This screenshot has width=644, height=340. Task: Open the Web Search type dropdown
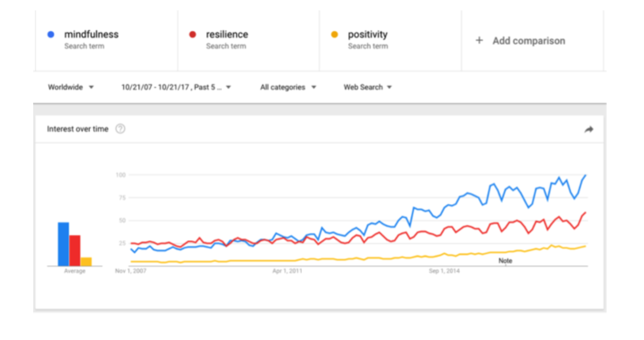point(368,87)
